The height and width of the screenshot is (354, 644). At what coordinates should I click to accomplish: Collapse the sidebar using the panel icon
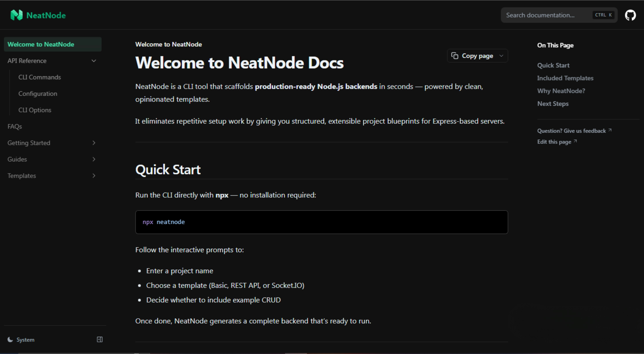pyautogui.click(x=99, y=340)
